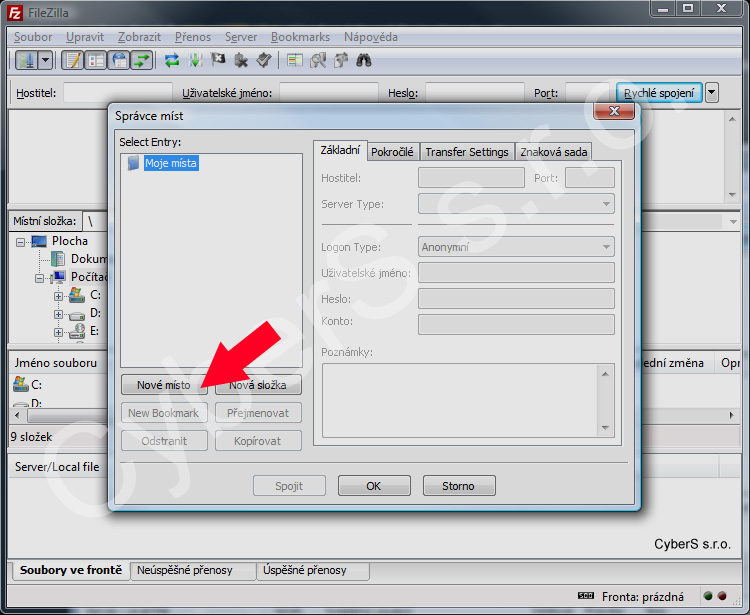Screen dimensions: 750x615
Task: Select the Základní tab
Action: pyautogui.click(x=340, y=150)
